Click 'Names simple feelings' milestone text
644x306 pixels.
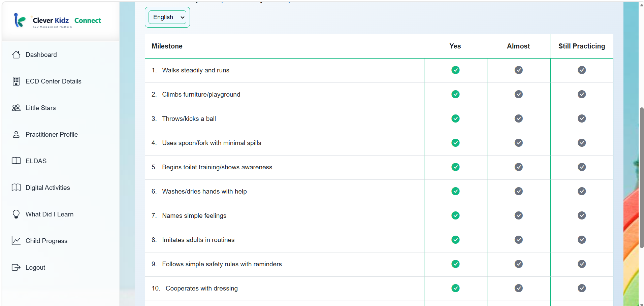pyautogui.click(x=194, y=215)
